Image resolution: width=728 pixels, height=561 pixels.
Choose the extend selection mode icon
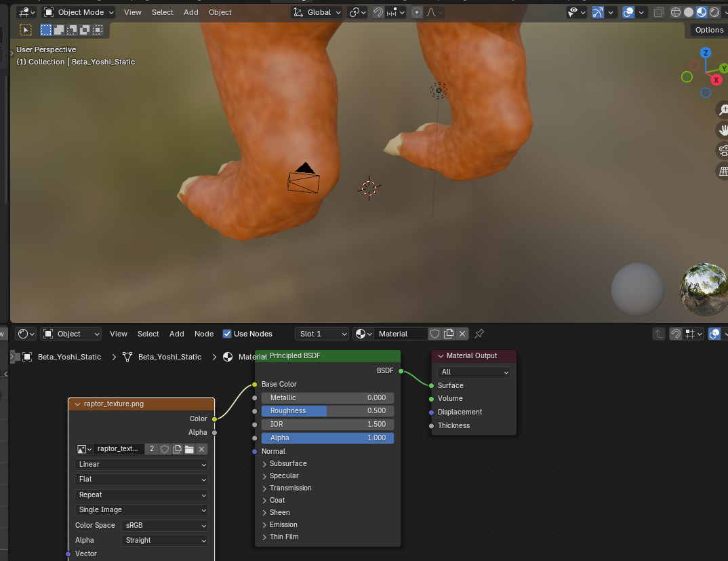[59, 31]
